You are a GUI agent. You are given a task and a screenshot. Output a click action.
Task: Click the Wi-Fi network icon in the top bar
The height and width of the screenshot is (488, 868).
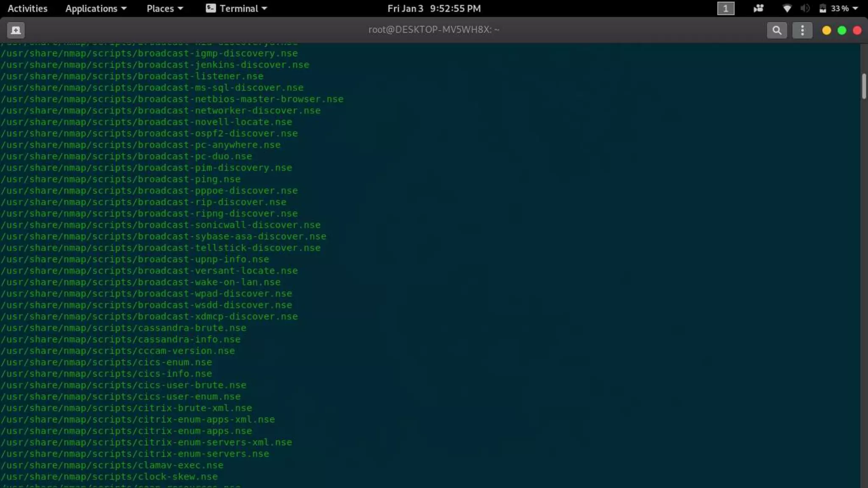(x=787, y=8)
